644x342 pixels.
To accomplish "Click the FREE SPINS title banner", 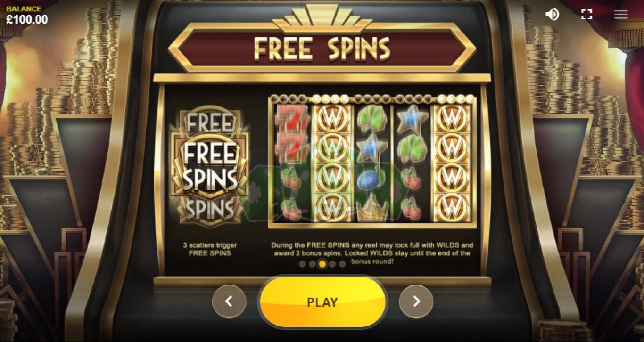I will tap(322, 48).
